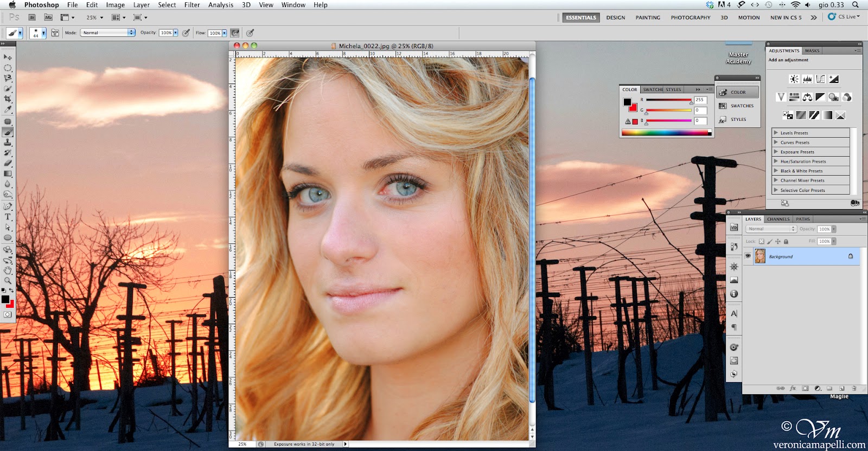Switch to the Masks tab
868x451 pixels.
812,50
